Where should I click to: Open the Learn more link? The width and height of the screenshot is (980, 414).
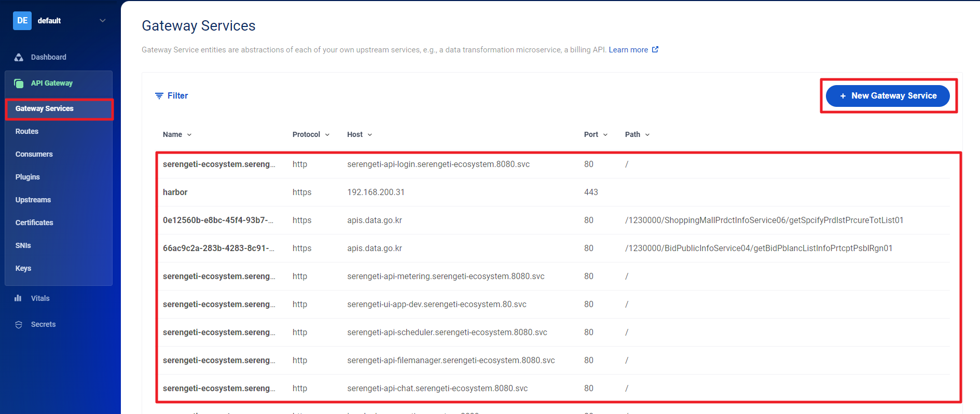(x=628, y=50)
